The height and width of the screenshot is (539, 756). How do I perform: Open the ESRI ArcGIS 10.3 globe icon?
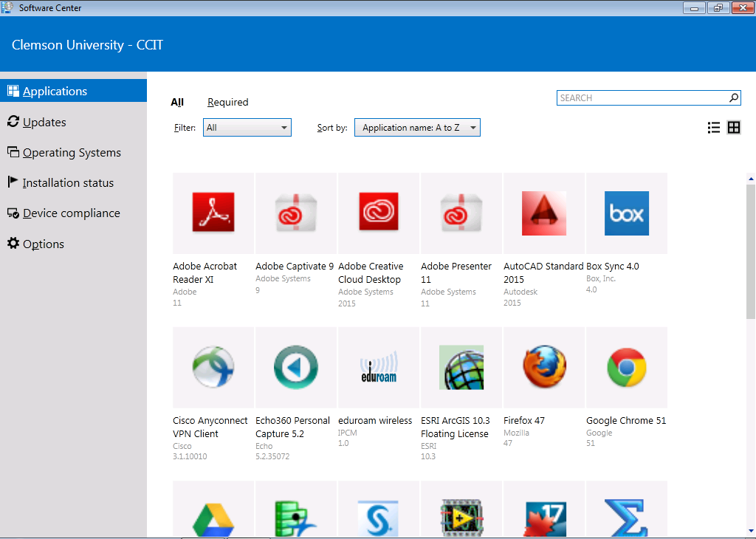tap(461, 367)
